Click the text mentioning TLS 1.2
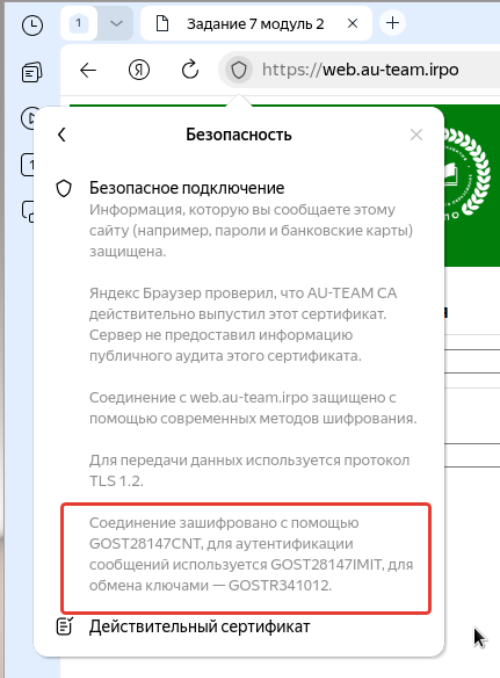Viewport: 500px width, 678px height. [x=249, y=470]
